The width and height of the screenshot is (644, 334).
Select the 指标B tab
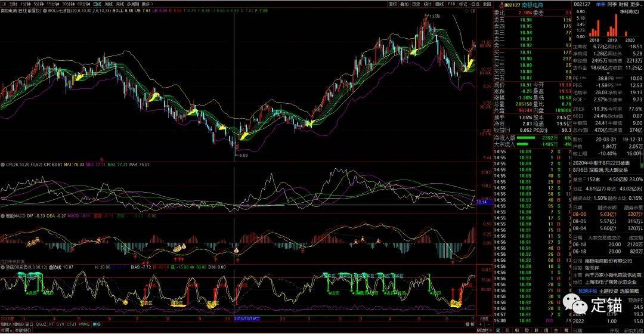click(x=18, y=324)
